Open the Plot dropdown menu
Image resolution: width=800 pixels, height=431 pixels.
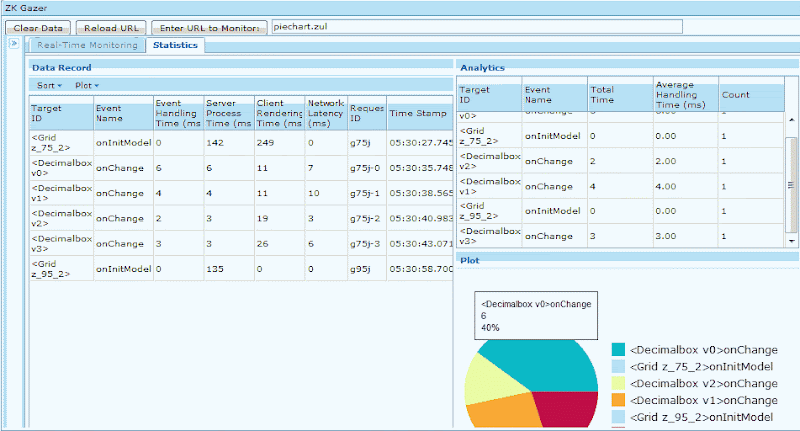click(87, 86)
